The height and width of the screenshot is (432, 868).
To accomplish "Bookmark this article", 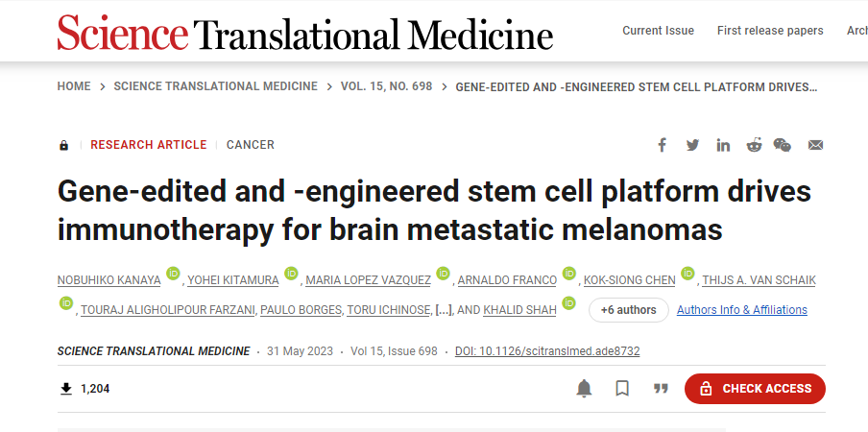I will click(x=622, y=389).
